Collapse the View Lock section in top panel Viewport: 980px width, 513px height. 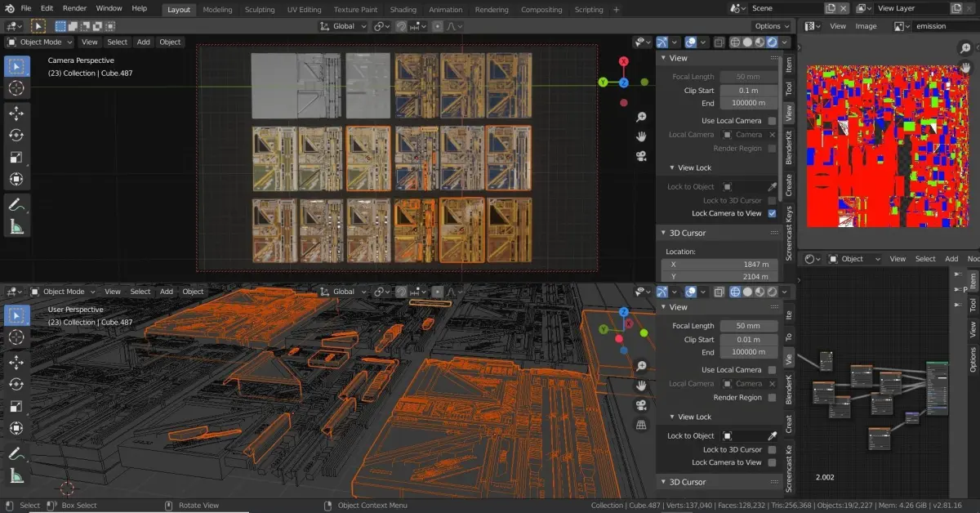pyautogui.click(x=694, y=167)
